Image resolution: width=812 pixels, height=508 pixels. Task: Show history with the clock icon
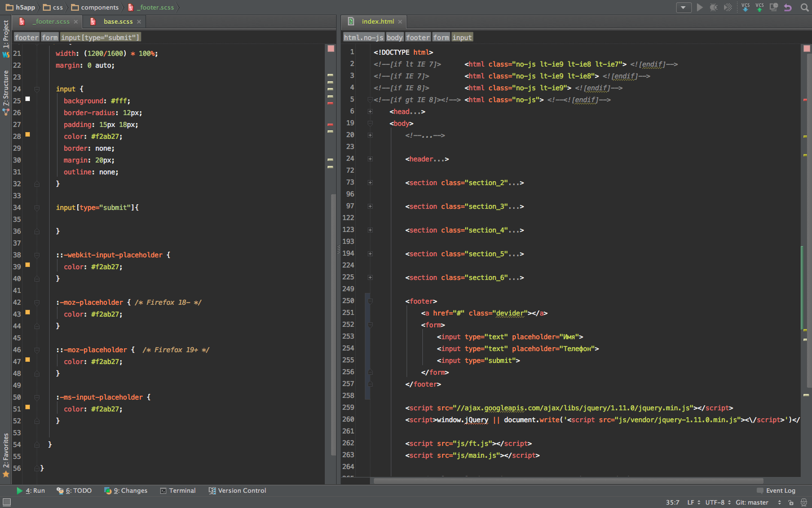[774, 7]
